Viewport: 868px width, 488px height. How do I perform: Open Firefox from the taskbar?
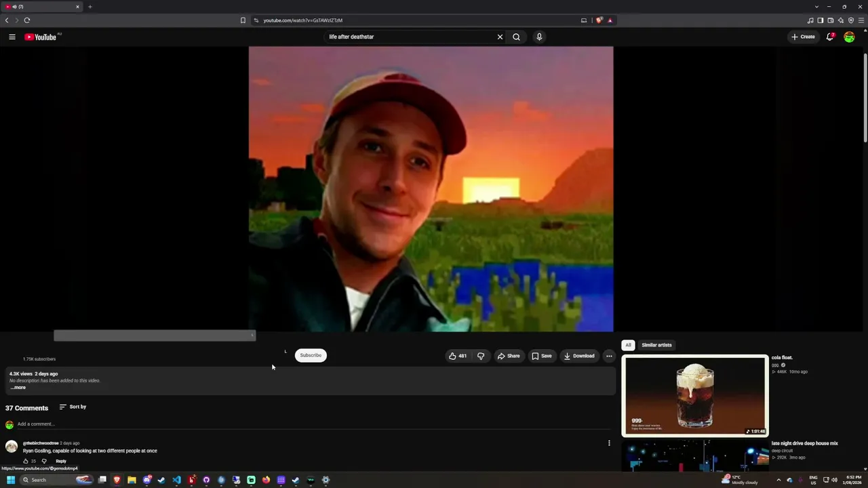pos(266,480)
